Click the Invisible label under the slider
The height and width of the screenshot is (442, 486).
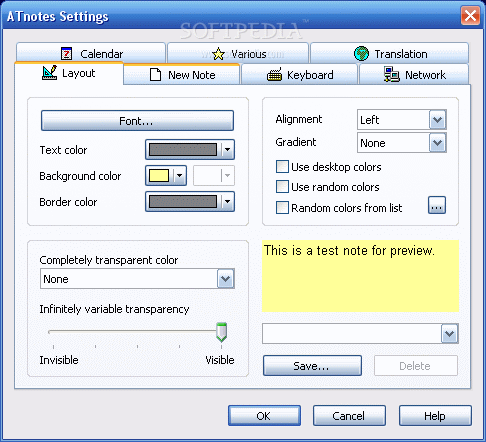click(59, 360)
